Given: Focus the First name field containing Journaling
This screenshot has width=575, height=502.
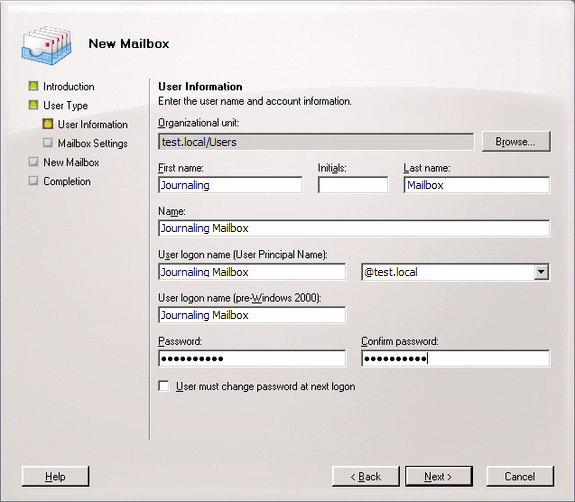Looking at the screenshot, I should [230, 185].
